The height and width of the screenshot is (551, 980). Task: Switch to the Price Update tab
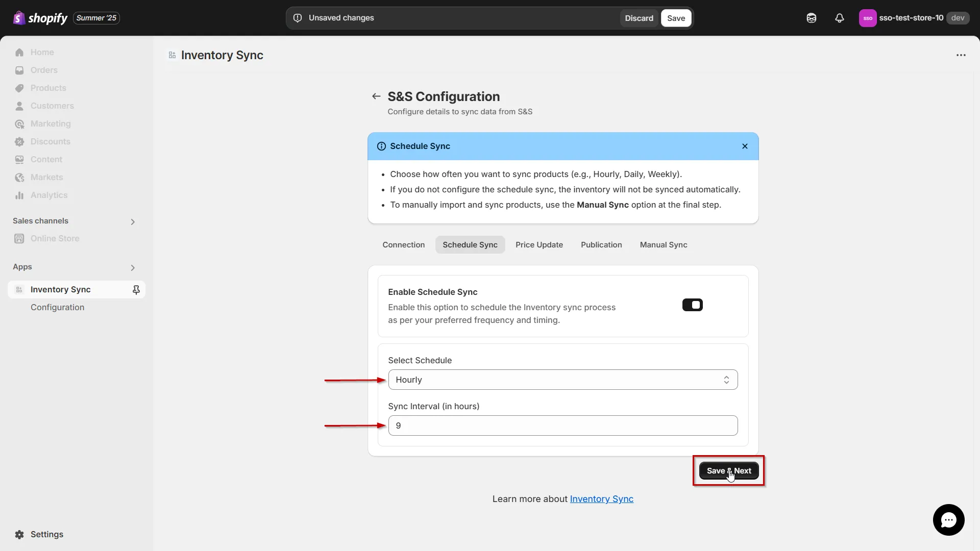(539, 245)
